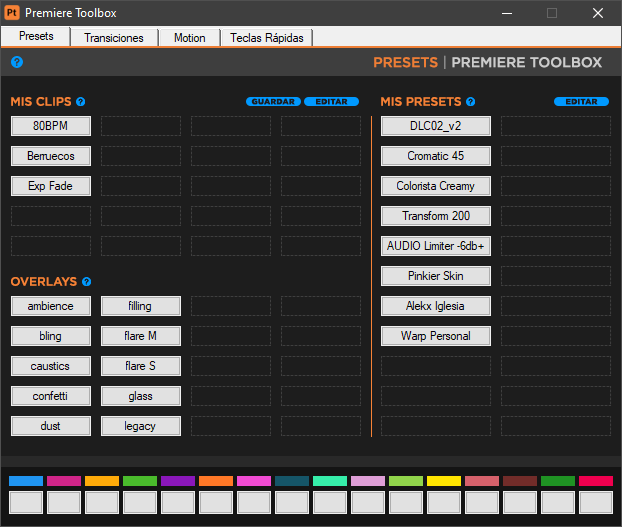The width and height of the screenshot is (622, 527).
Task: Open the Motion tab
Action: (190, 38)
